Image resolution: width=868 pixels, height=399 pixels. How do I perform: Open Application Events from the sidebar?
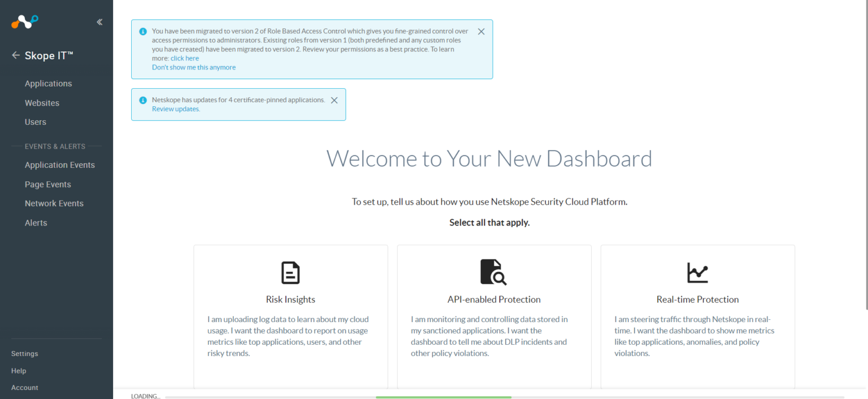59,165
